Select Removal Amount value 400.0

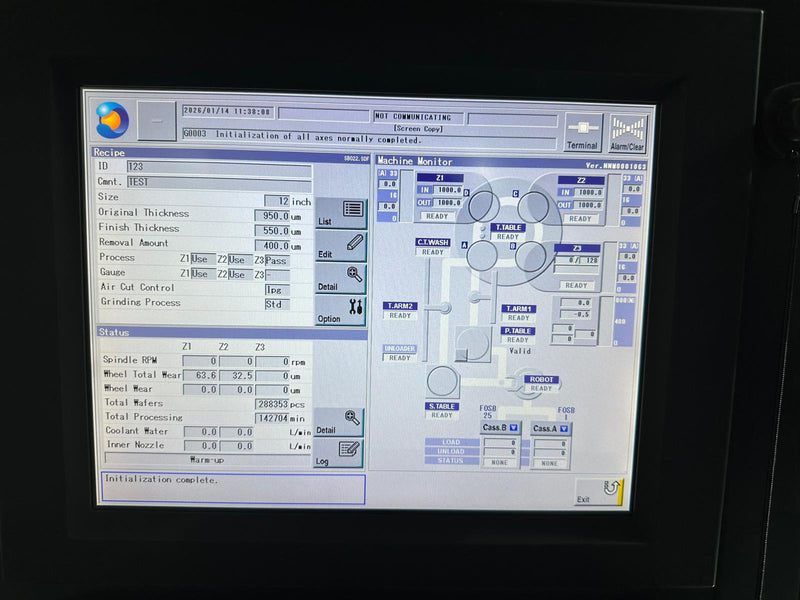[x=272, y=246]
